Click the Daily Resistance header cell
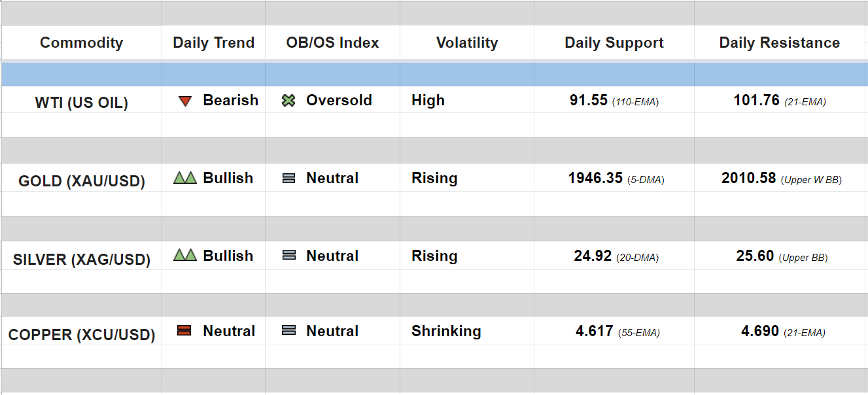 [x=779, y=43]
